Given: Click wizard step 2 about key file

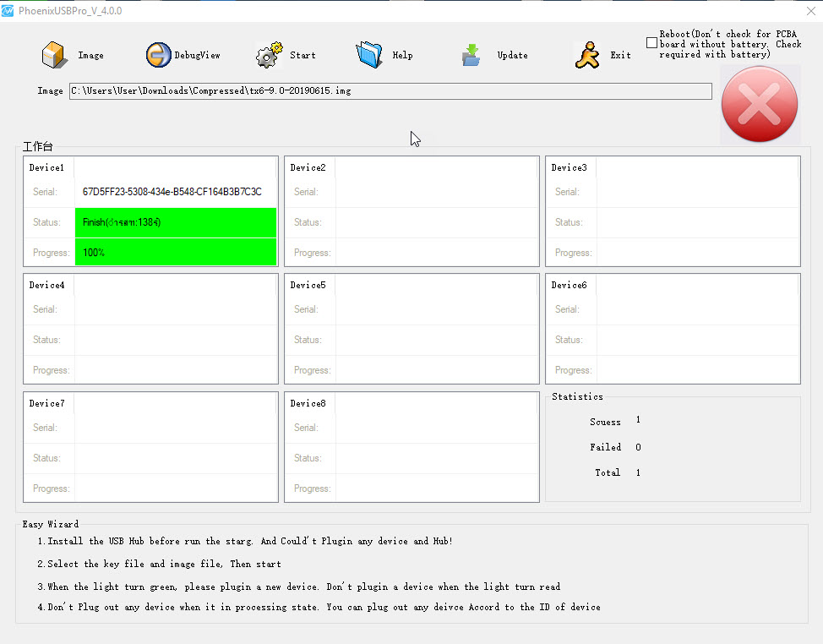Looking at the screenshot, I should [x=159, y=565].
